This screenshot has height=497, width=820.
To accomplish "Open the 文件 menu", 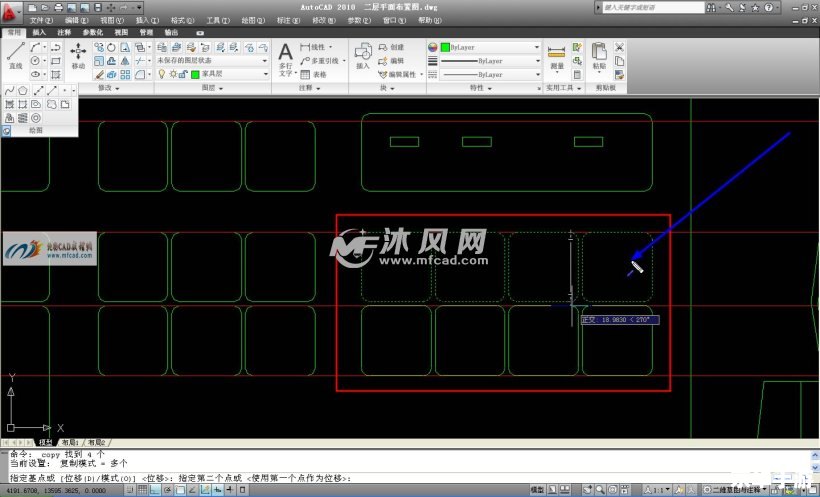I will coord(41,20).
